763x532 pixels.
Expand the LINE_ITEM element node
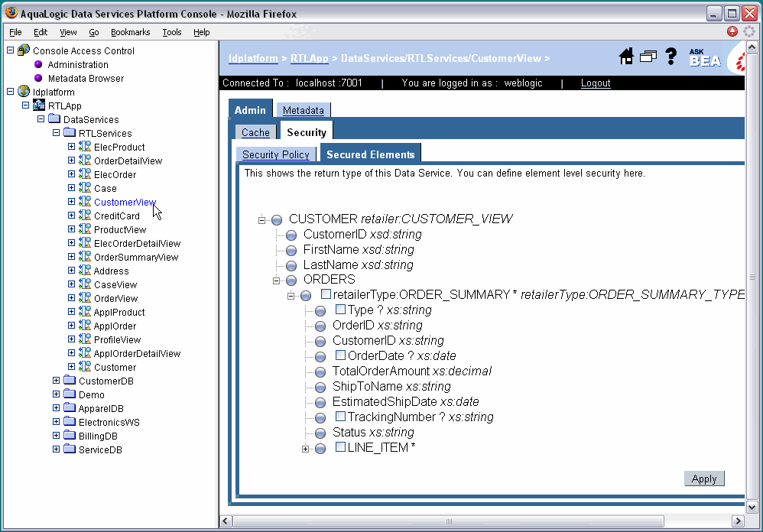(306, 449)
